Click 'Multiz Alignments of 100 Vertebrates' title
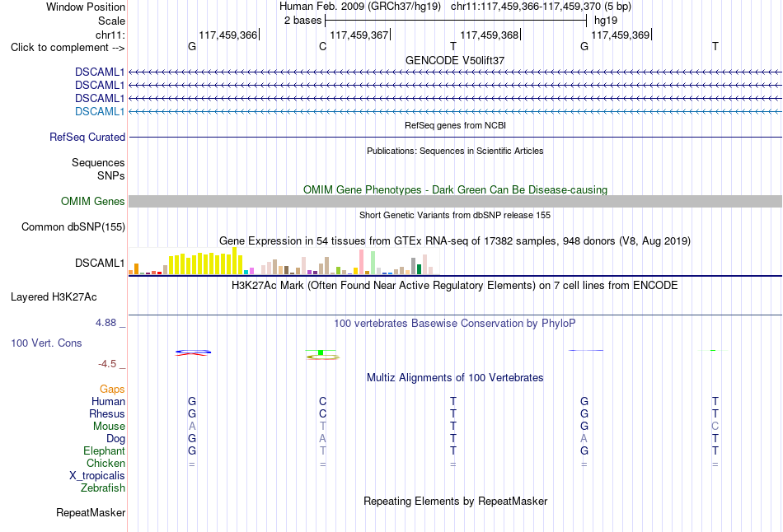 point(455,378)
